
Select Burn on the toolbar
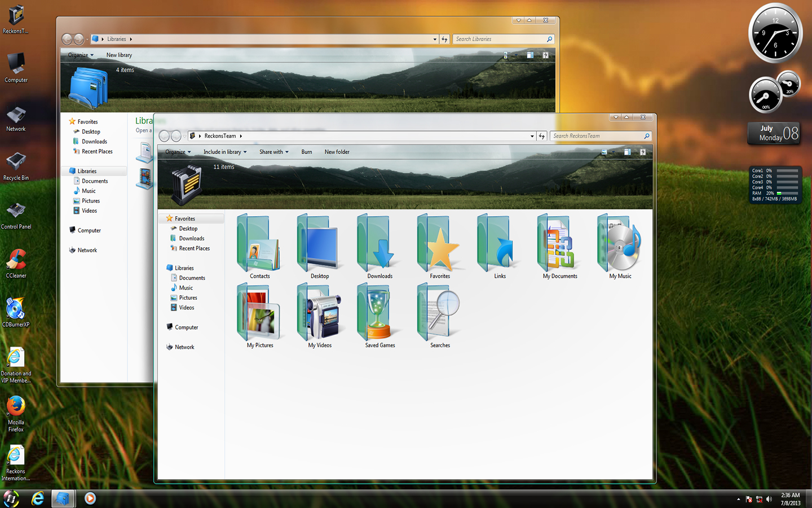tap(306, 151)
